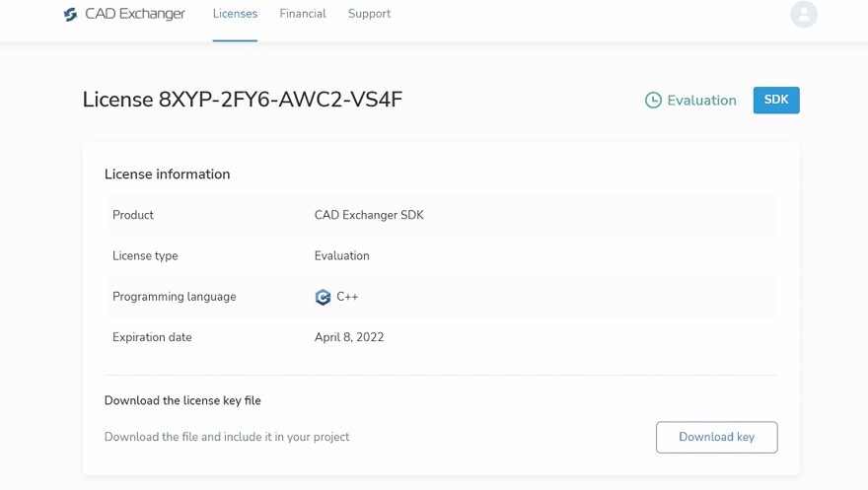This screenshot has width=868, height=490.
Task: Open the user profile avatar
Action: [x=804, y=14]
